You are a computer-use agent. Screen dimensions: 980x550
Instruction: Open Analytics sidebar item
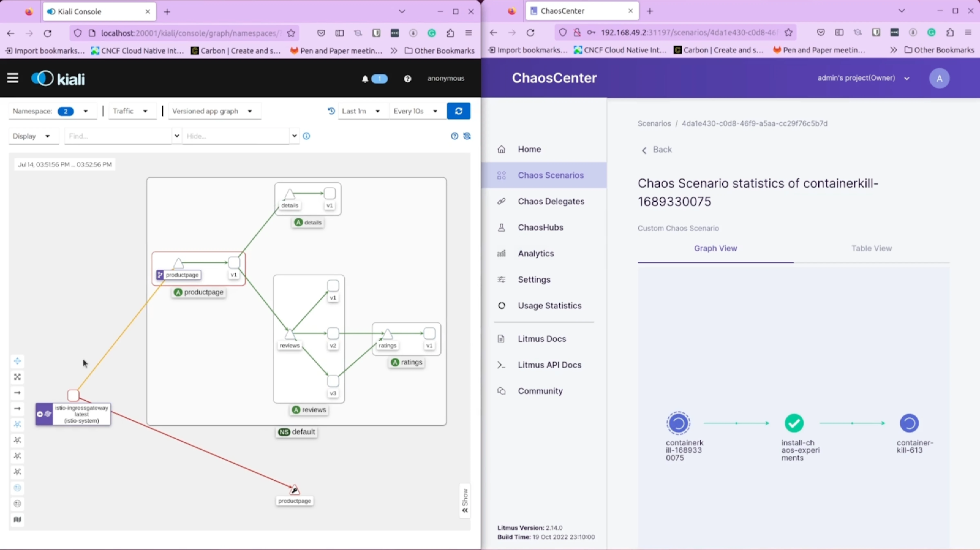[544, 253]
